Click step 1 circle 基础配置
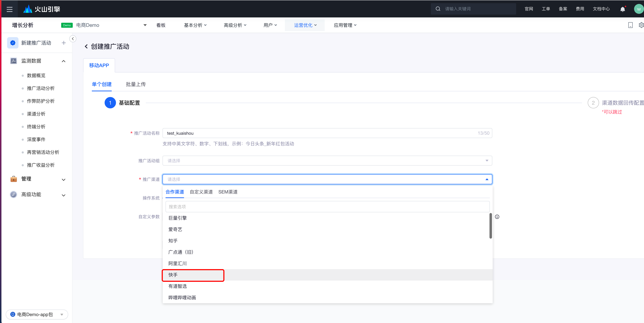The image size is (644, 323). (110, 103)
